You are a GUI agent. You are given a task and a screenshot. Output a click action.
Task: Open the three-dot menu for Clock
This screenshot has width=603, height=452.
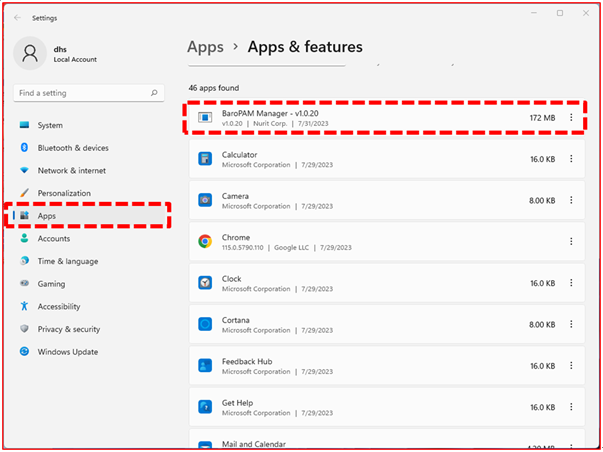[x=571, y=283]
